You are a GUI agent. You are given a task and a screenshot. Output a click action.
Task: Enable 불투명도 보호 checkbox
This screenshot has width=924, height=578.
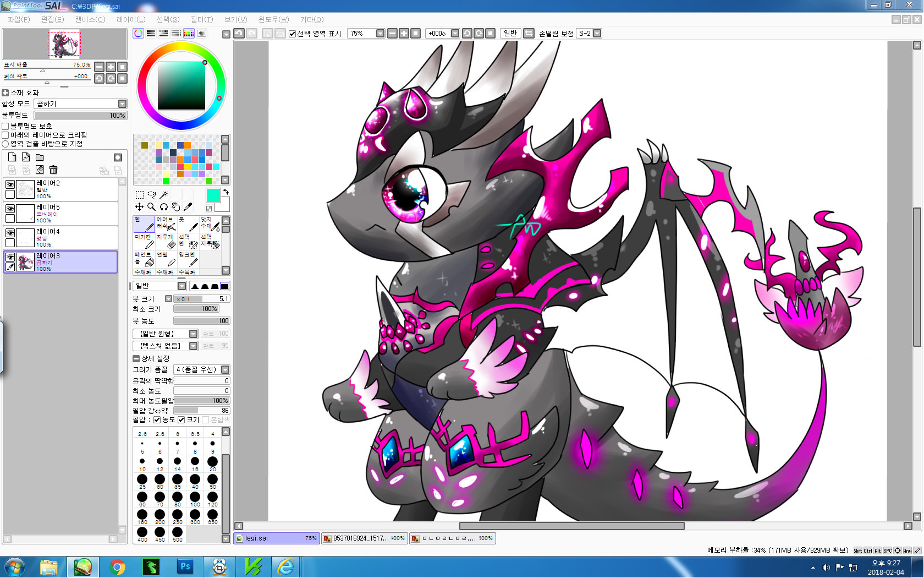pyautogui.click(x=5, y=126)
